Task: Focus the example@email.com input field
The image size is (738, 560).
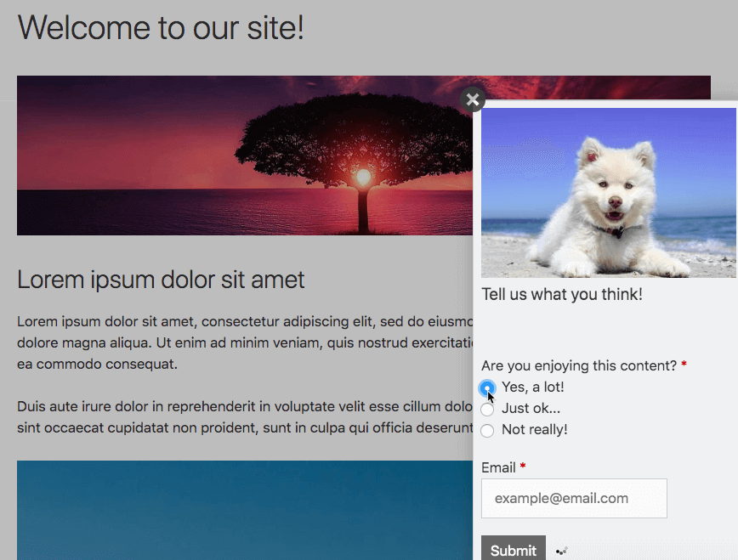Action: coord(574,498)
